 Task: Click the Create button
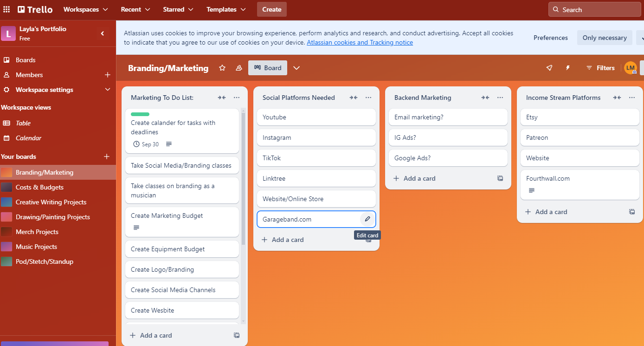[x=272, y=9]
